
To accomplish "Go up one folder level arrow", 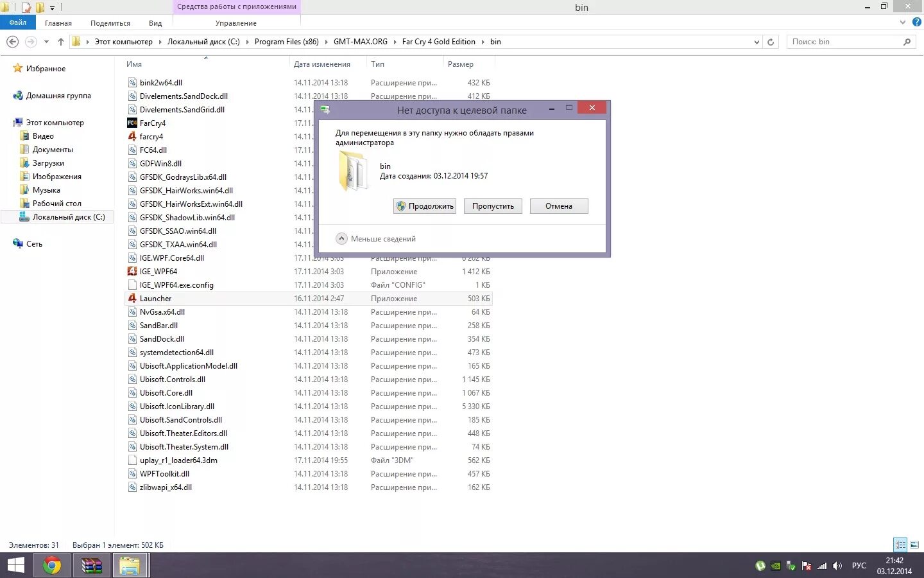I will tap(61, 42).
